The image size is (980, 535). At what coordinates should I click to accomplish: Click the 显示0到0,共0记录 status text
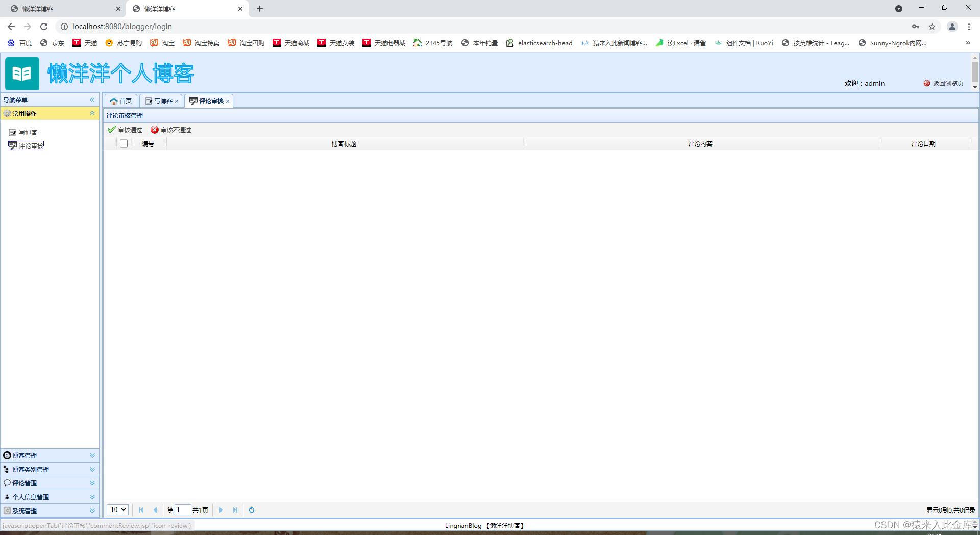coord(950,510)
